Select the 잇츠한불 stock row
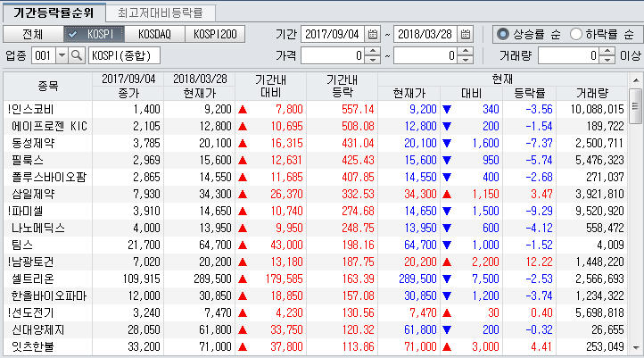Viewport: 644px width, 358px height. [316, 347]
